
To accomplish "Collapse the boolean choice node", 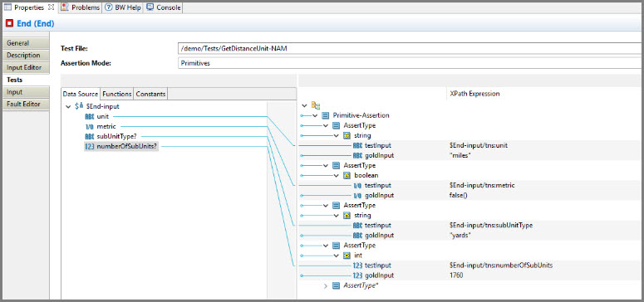I will [x=337, y=176].
